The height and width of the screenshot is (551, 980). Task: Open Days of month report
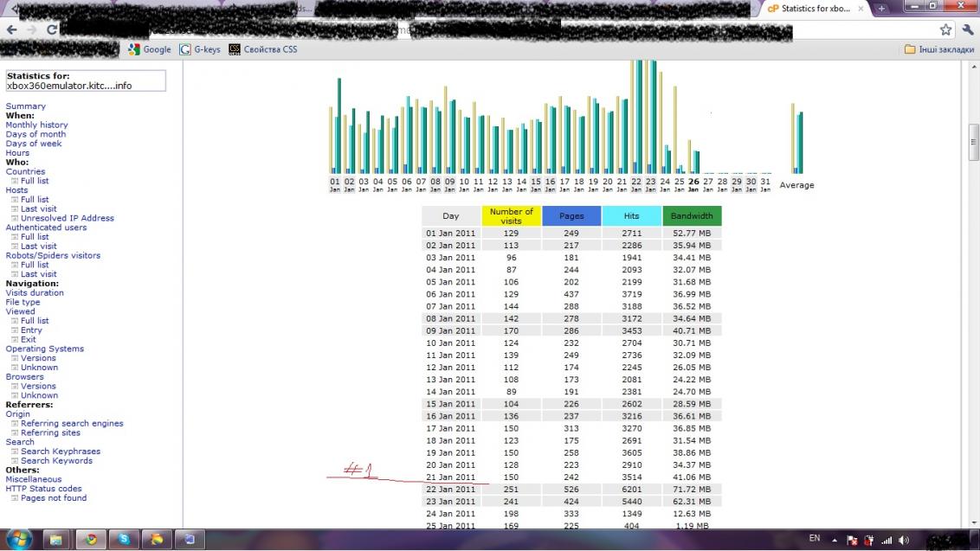point(35,134)
